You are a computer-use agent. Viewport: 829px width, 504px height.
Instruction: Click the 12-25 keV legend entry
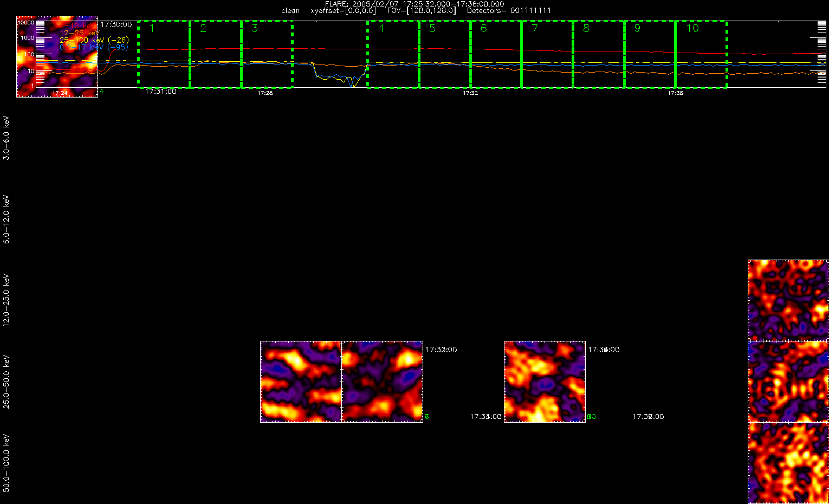pyautogui.click(x=79, y=33)
